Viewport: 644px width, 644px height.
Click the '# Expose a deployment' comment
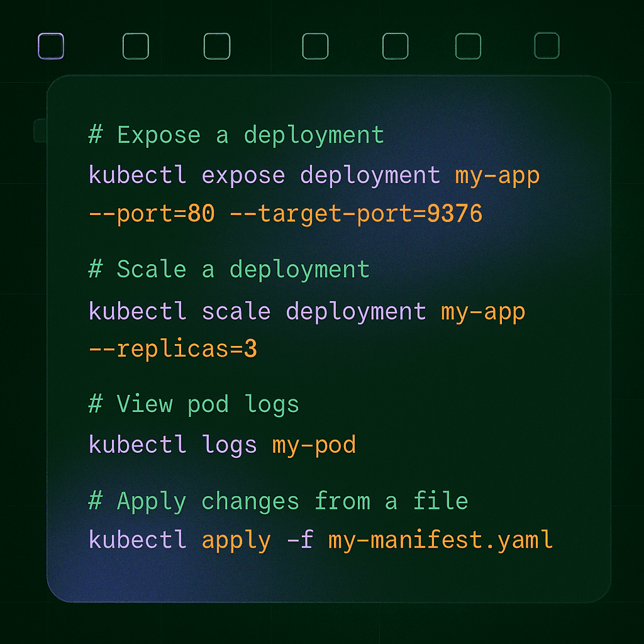(236, 135)
